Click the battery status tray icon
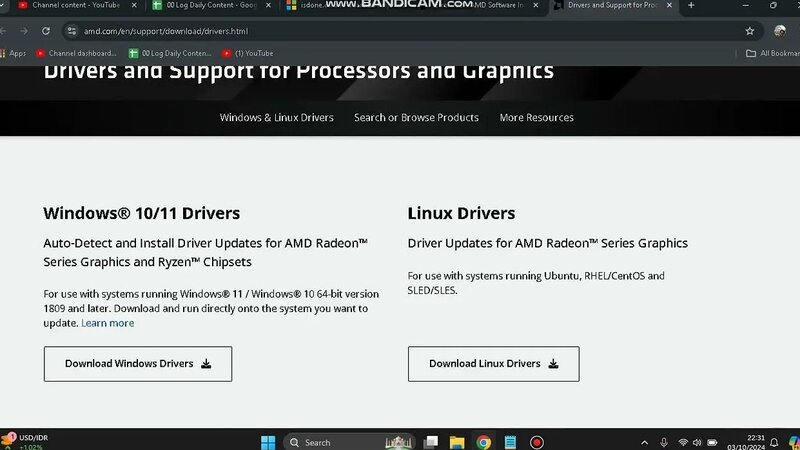800x450 pixels. (712, 443)
